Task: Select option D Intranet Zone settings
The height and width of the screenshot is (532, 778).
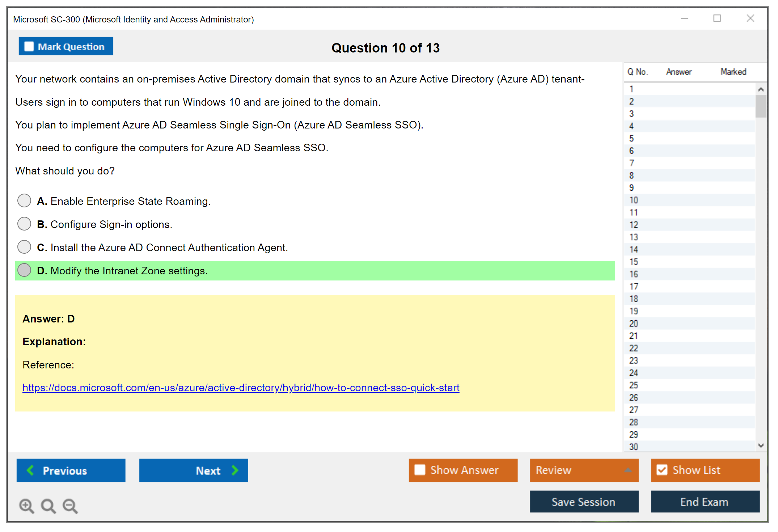Action: pos(24,270)
